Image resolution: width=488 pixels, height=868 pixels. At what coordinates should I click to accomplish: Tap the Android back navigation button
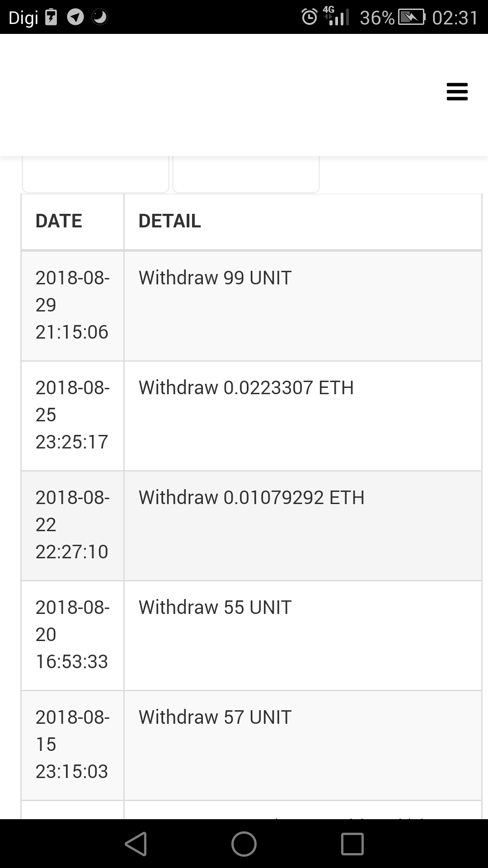[136, 844]
